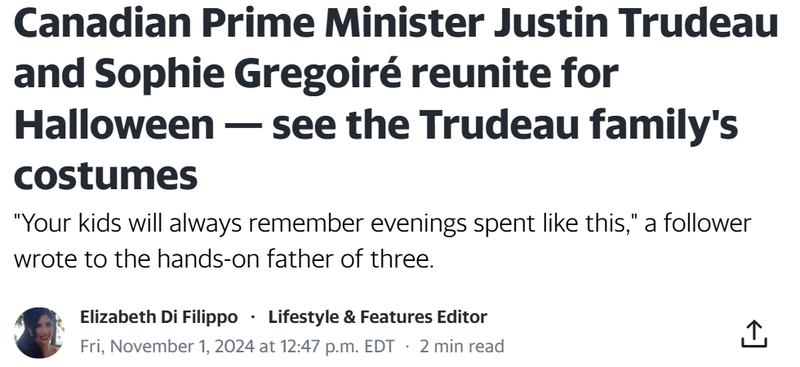
Task: Click the name Justin Trudeau in headline
Action: tap(635, 23)
